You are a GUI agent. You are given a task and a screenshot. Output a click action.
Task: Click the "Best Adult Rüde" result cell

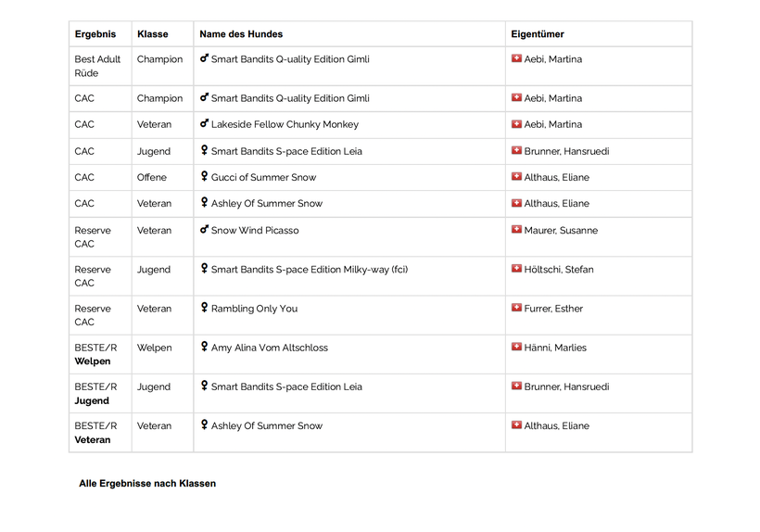[97, 66]
